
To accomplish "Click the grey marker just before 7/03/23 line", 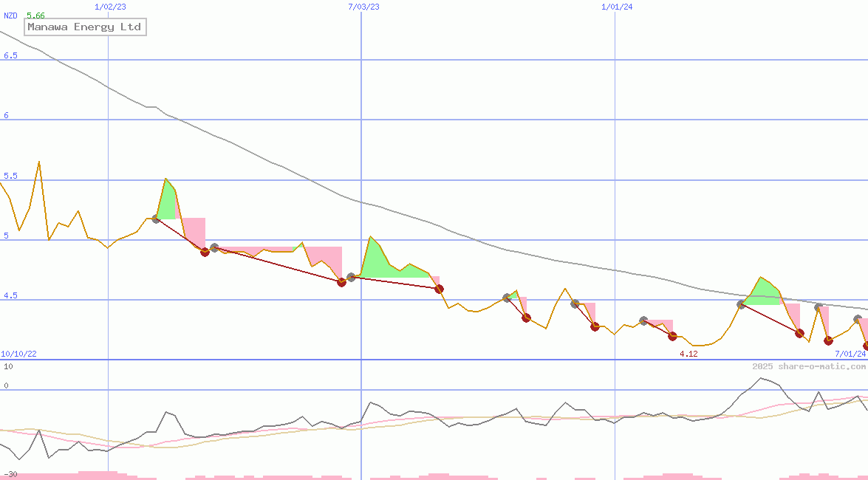I will coord(351,277).
